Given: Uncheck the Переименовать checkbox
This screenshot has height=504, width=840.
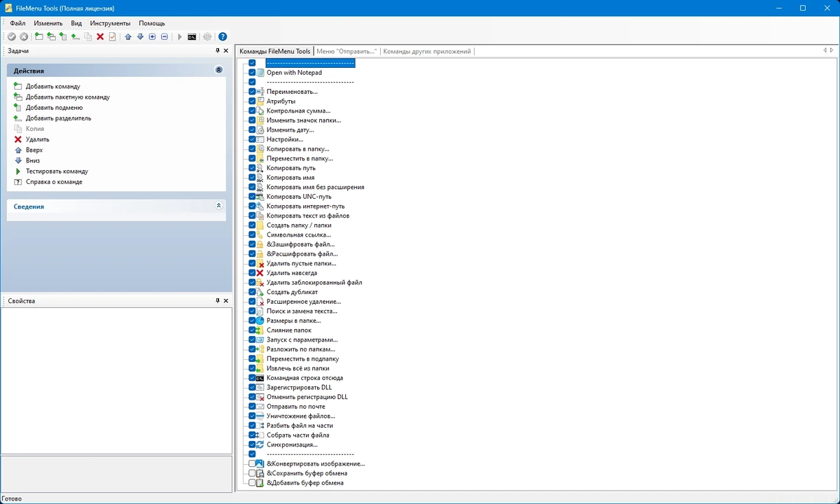Looking at the screenshot, I should 252,92.
